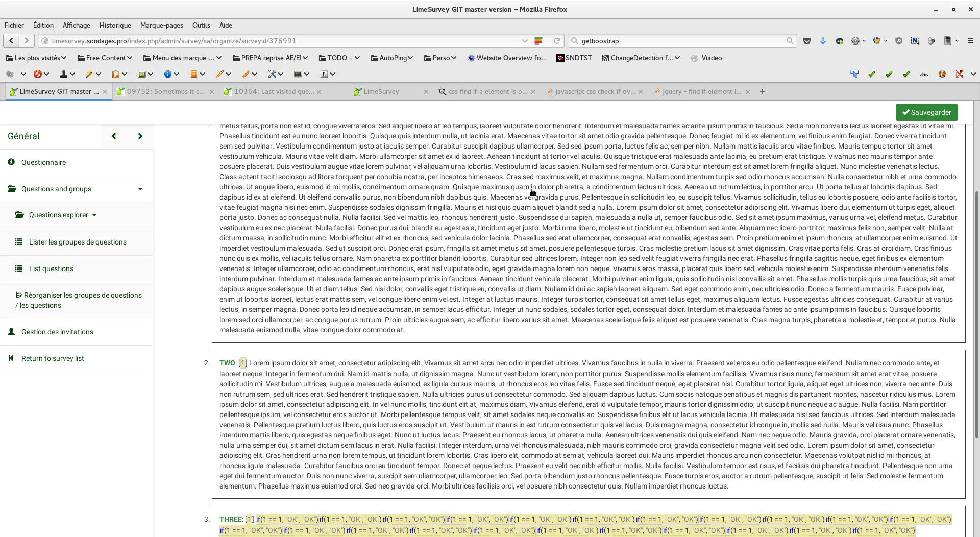Open the Viadeo bookmark
The height and width of the screenshot is (537, 980).
tap(706, 58)
